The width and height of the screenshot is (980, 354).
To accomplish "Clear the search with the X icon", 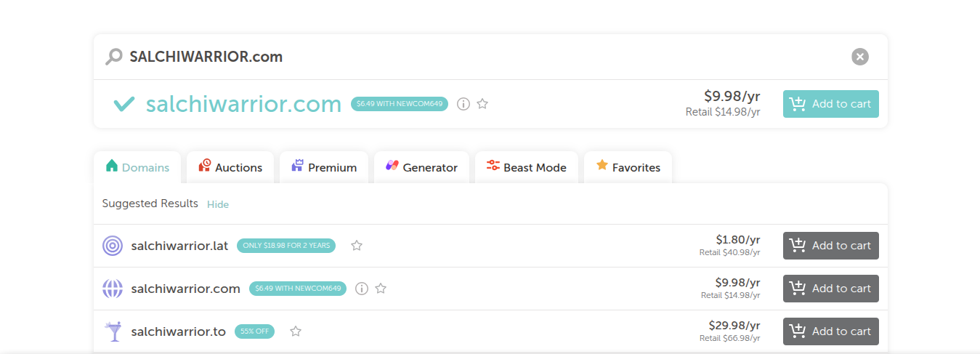I will pos(859,57).
